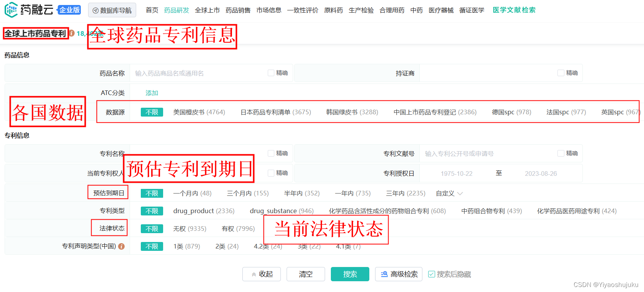644x292 pixels.
Task: Open the 中药 menu item
Action: [x=417, y=10]
